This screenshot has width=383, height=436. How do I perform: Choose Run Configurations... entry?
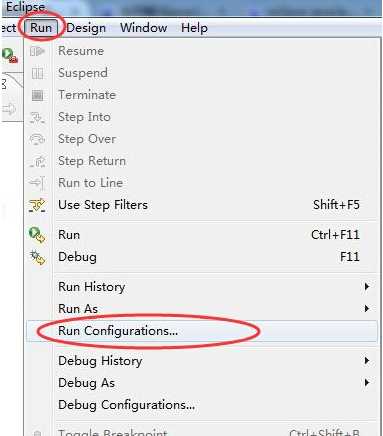point(202,331)
